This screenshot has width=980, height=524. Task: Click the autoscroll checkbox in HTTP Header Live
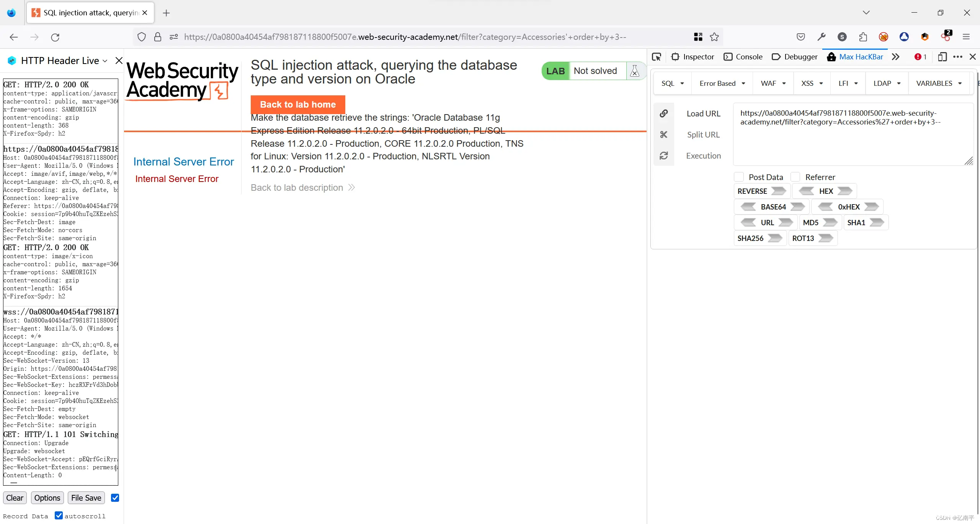[59, 516]
